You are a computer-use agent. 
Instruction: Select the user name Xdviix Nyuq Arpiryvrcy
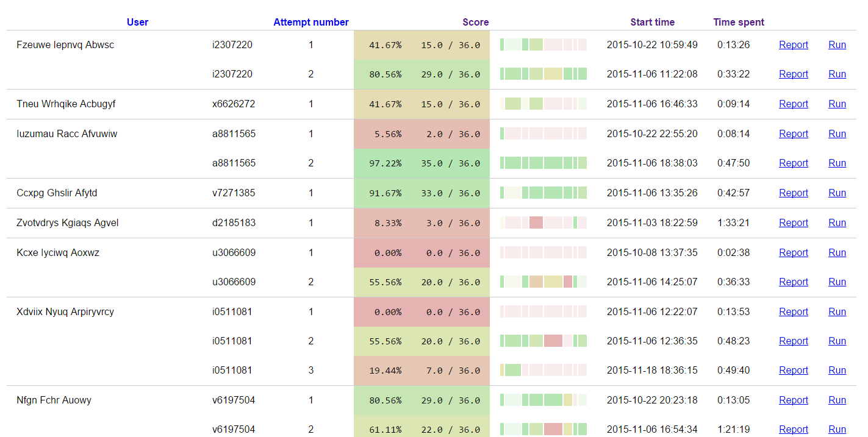pyautogui.click(x=65, y=312)
